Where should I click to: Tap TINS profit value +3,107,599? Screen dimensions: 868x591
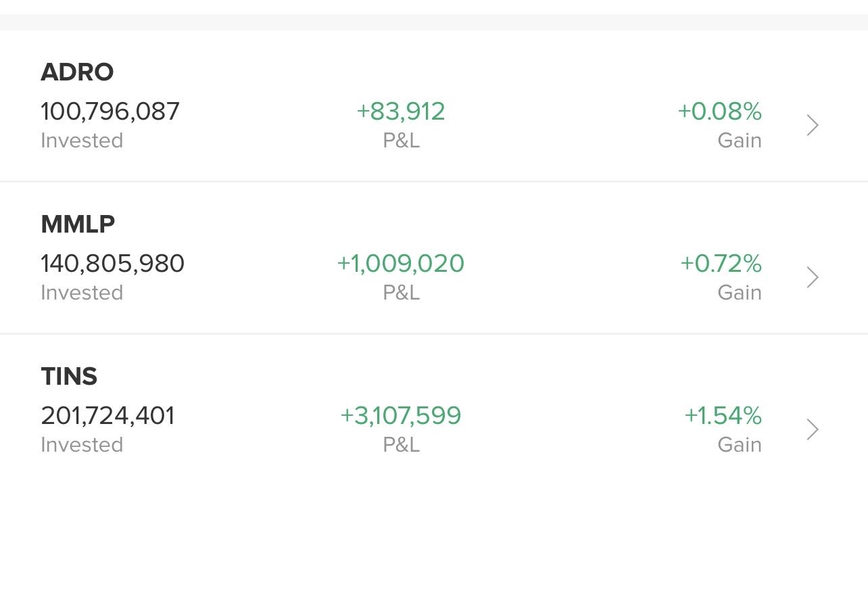click(x=401, y=416)
